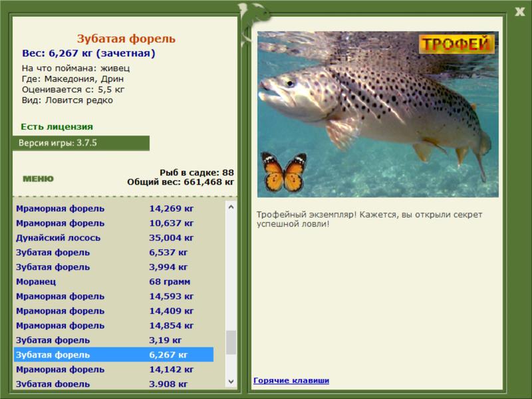532x399 pixels.
Task: Open the МЕНЮ menu
Action: click(x=38, y=179)
